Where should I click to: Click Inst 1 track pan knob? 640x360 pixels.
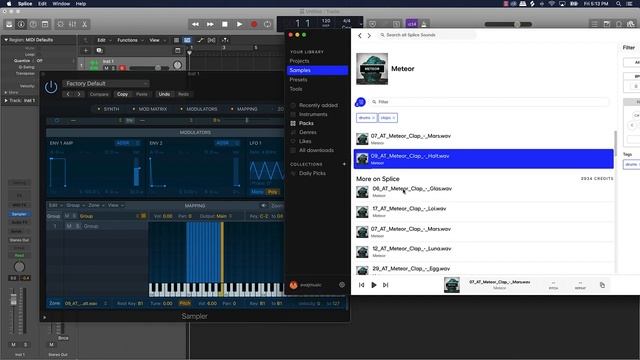point(177,65)
